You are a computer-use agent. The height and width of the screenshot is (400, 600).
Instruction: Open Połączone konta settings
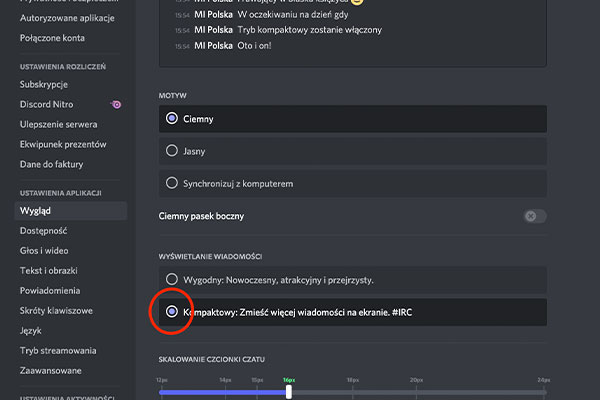tap(54, 38)
